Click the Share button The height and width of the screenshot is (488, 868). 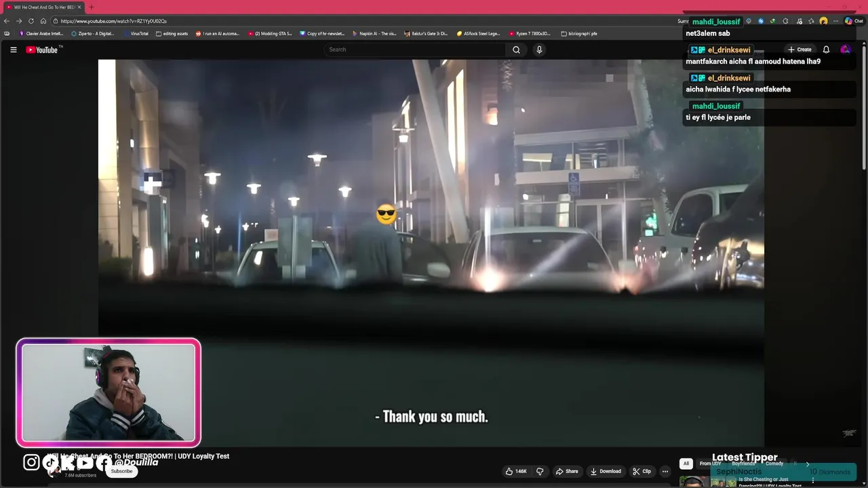point(567,471)
